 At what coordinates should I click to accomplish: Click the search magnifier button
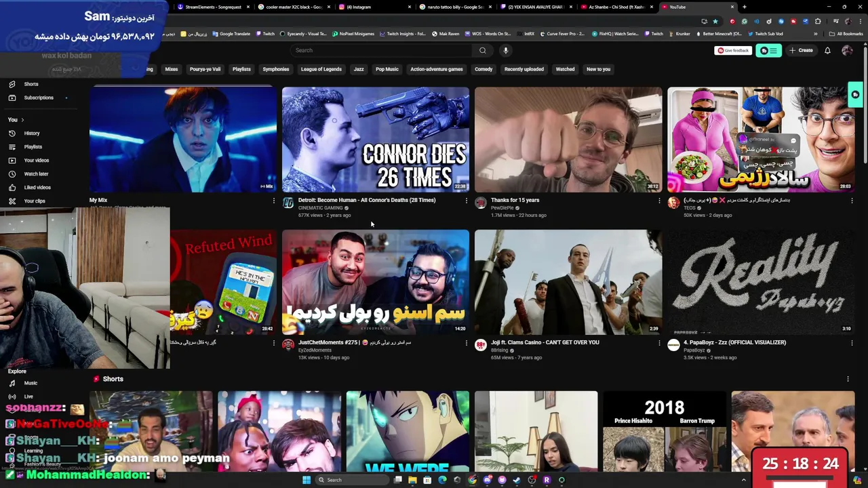483,50
